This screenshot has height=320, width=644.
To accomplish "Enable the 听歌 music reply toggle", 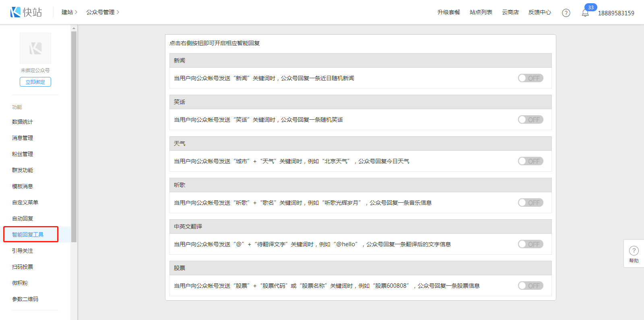I will [x=530, y=203].
